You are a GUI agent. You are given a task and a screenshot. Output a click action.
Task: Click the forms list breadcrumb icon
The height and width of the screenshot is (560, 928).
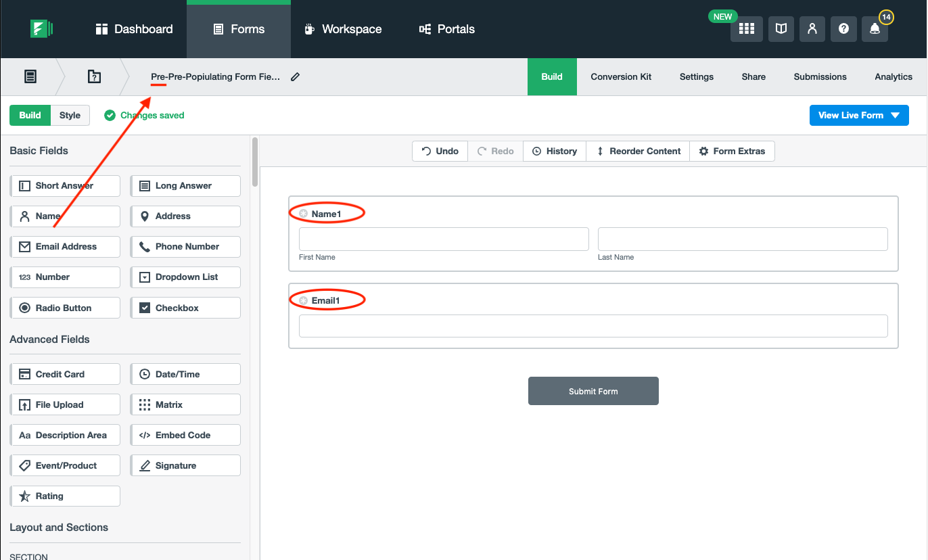click(30, 76)
